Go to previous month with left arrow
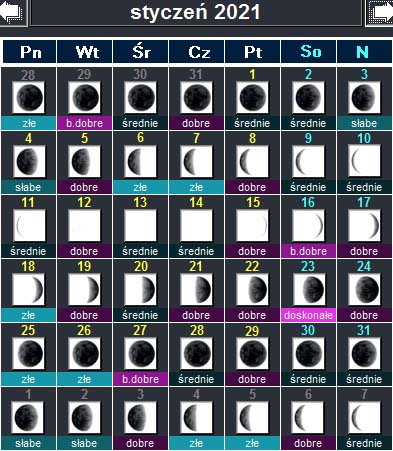 (x=13, y=13)
